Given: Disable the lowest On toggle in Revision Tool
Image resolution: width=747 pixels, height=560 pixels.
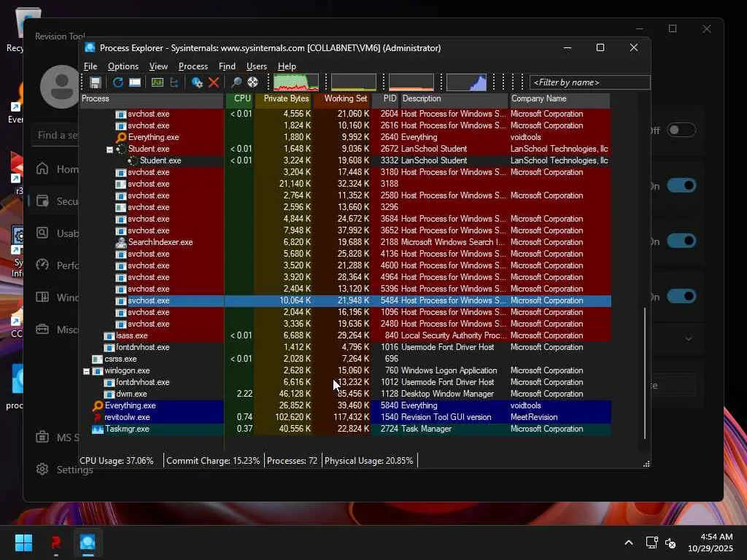Looking at the screenshot, I should (x=681, y=296).
